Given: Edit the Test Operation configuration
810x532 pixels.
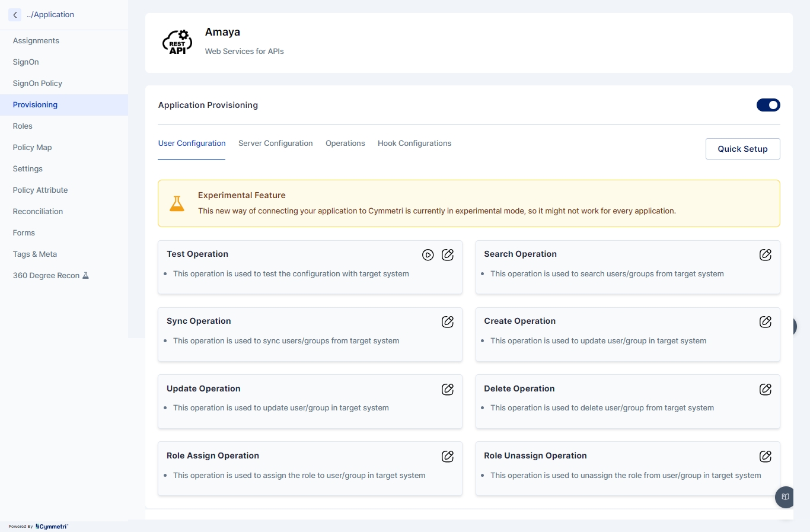Looking at the screenshot, I should pyautogui.click(x=448, y=254).
